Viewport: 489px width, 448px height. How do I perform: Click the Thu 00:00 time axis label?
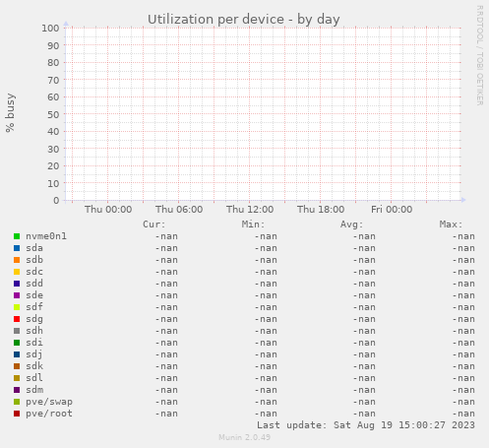tap(108, 210)
